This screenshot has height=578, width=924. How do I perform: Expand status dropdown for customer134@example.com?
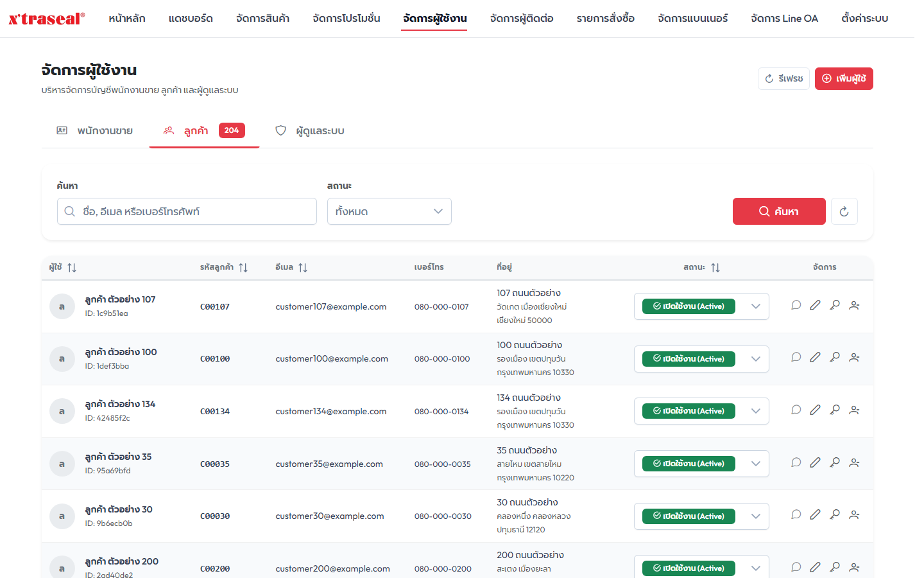[x=756, y=411]
